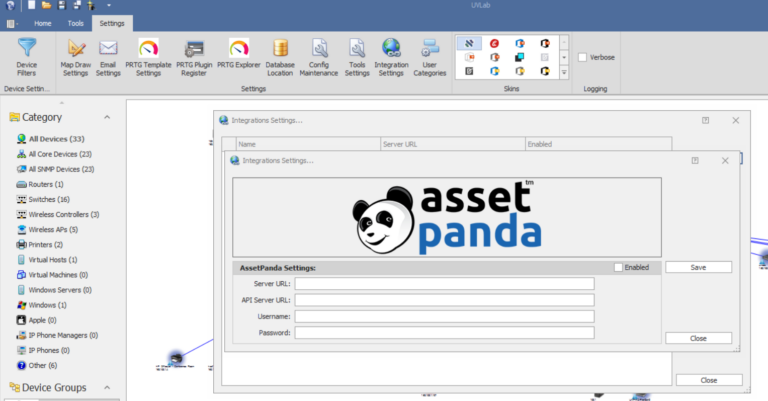Select Routers (1) category
The height and width of the screenshot is (401, 768).
pyautogui.click(x=40, y=185)
